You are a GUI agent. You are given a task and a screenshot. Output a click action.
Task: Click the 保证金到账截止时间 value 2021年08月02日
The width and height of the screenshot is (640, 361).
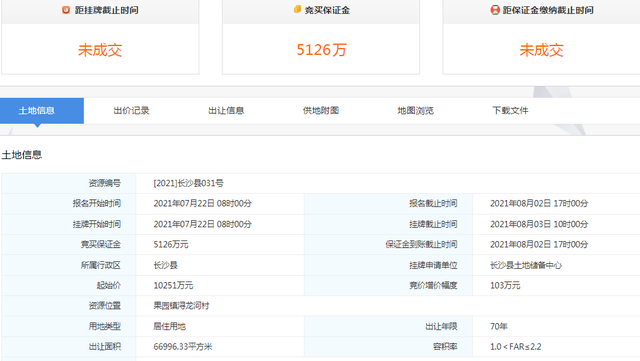coord(539,245)
